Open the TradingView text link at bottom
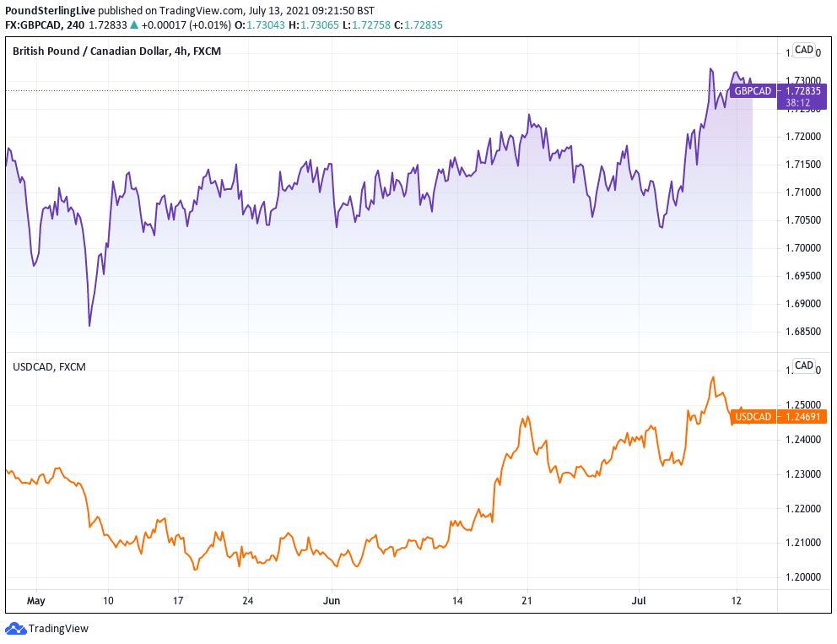 [x=58, y=628]
